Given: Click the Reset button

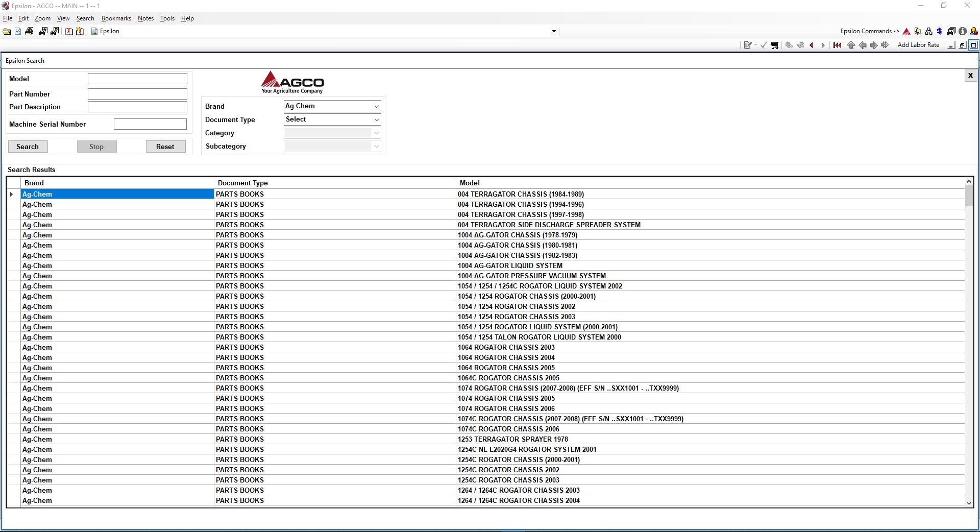Looking at the screenshot, I should tap(165, 147).
